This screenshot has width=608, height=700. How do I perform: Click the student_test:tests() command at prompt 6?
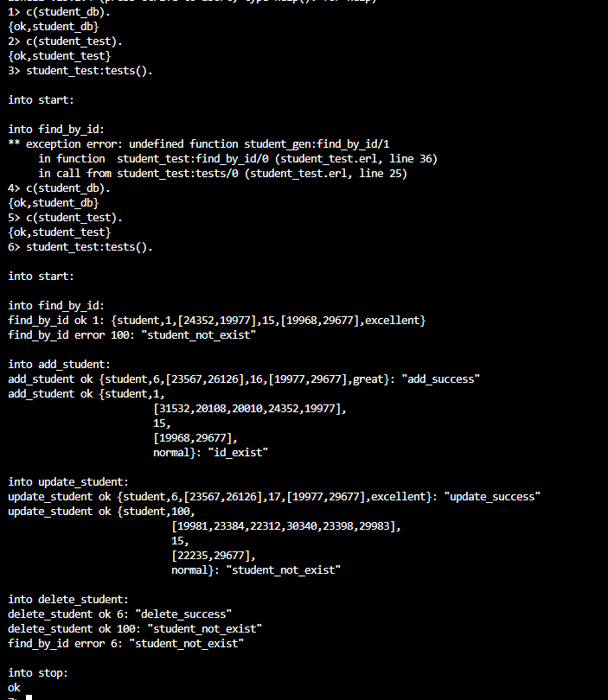tap(89, 247)
